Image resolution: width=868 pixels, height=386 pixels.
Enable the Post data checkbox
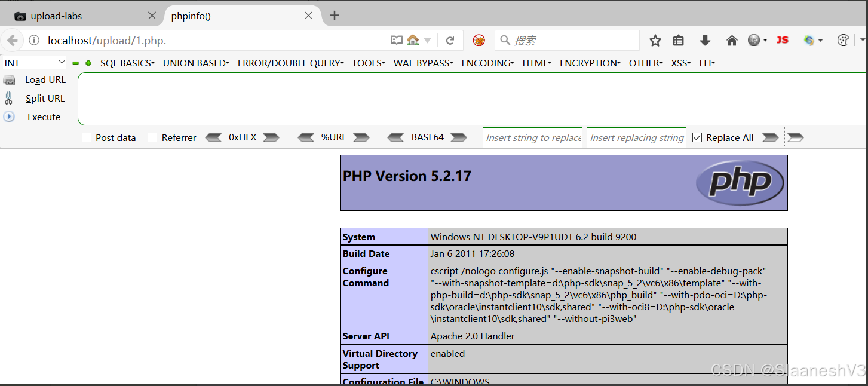click(87, 137)
